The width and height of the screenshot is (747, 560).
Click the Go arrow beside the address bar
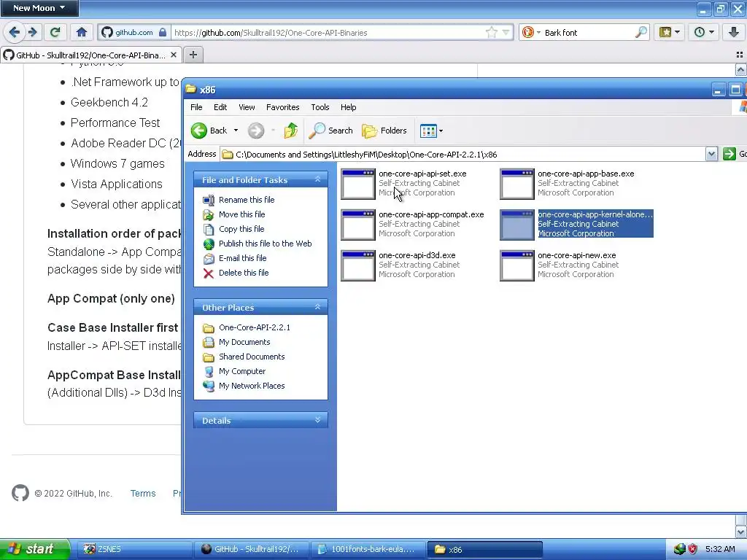729,155
